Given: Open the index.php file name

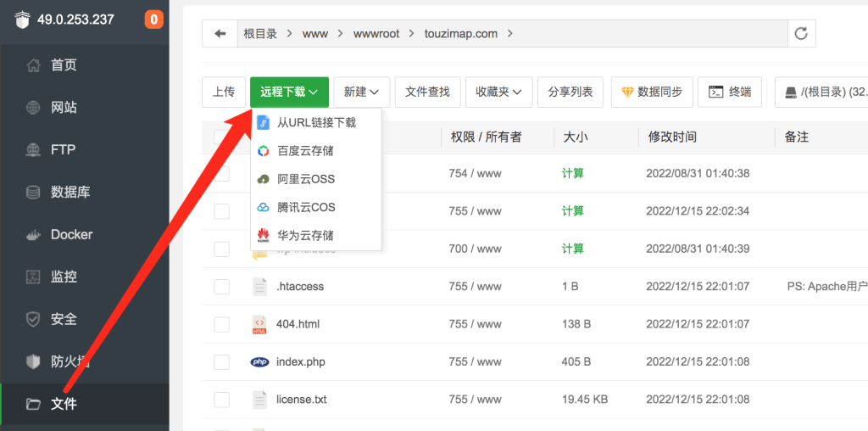Looking at the screenshot, I should (301, 361).
